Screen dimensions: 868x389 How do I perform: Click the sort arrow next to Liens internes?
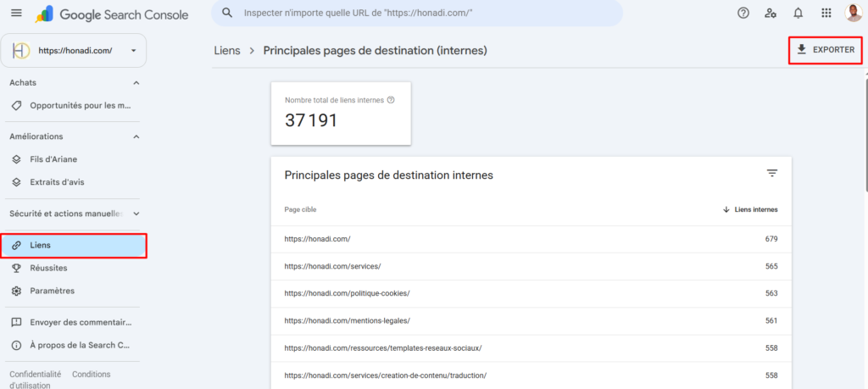coord(726,209)
